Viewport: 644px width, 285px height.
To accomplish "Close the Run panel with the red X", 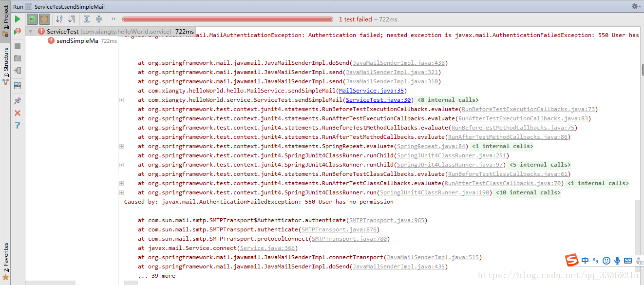I will 17,113.
